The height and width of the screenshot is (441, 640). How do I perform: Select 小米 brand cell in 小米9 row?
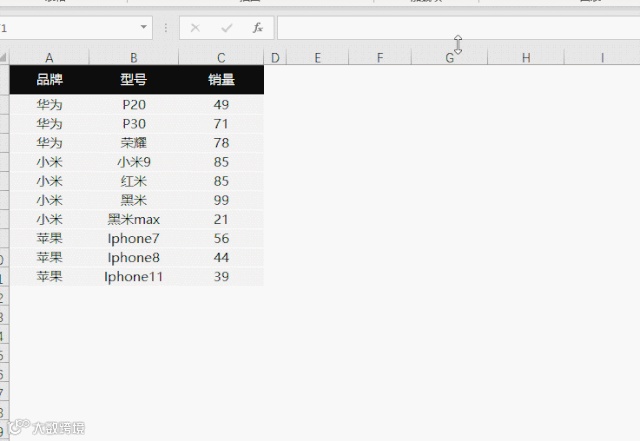pos(49,162)
